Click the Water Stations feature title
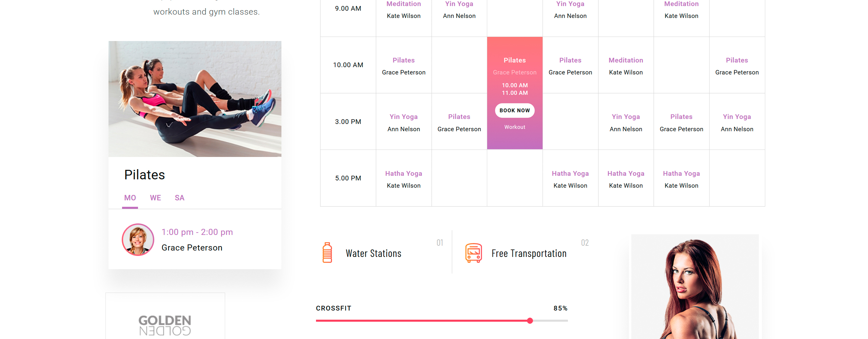 (x=373, y=253)
